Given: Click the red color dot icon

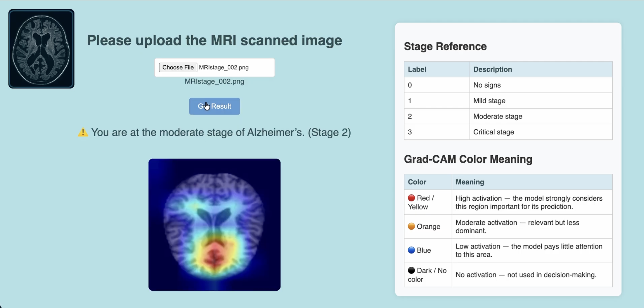Looking at the screenshot, I should pos(411,198).
